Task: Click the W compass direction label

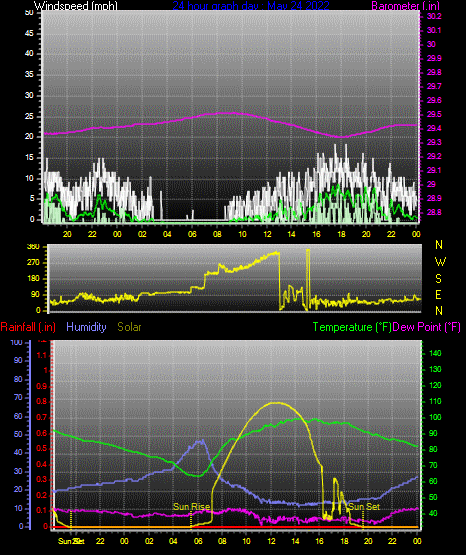Action: click(x=440, y=262)
